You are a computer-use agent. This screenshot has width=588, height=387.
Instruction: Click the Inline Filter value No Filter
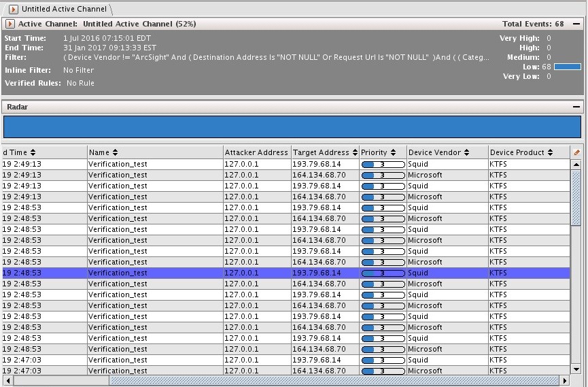click(x=78, y=70)
